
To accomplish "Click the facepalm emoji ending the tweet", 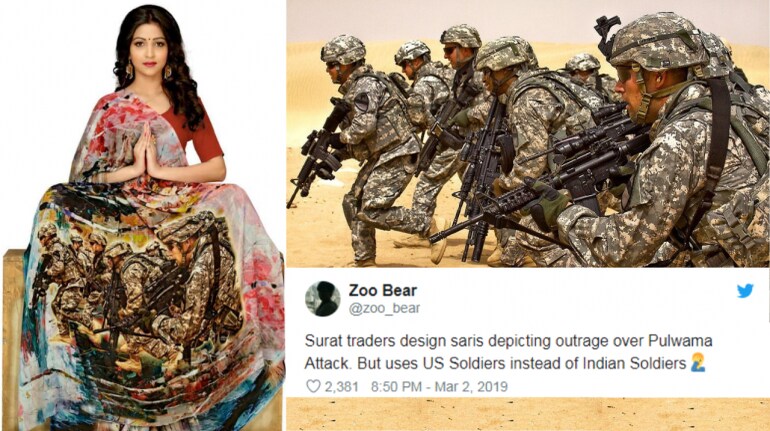I will 698,363.
